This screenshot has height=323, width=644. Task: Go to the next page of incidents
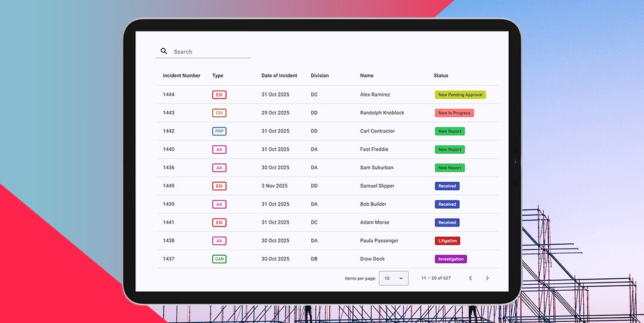click(487, 278)
